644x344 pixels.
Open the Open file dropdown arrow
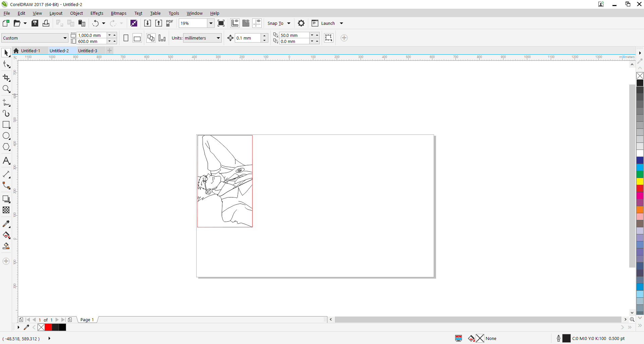point(25,23)
